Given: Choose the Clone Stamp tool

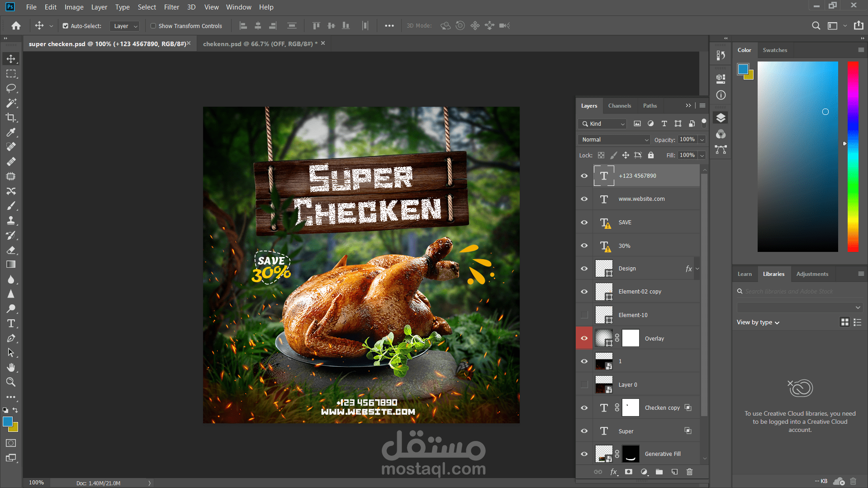Looking at the screenshot, I should coord(11,221).
